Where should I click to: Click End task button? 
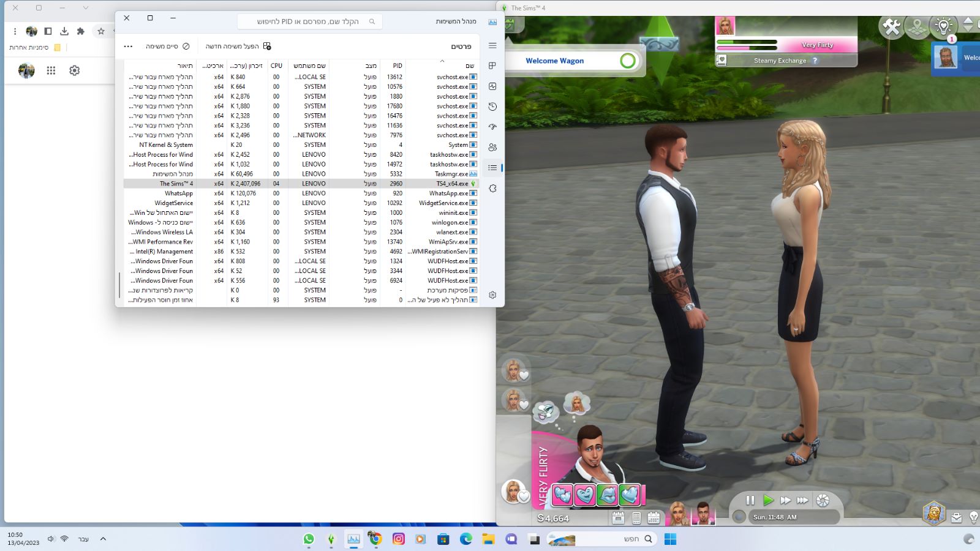(x=167, y=46)
